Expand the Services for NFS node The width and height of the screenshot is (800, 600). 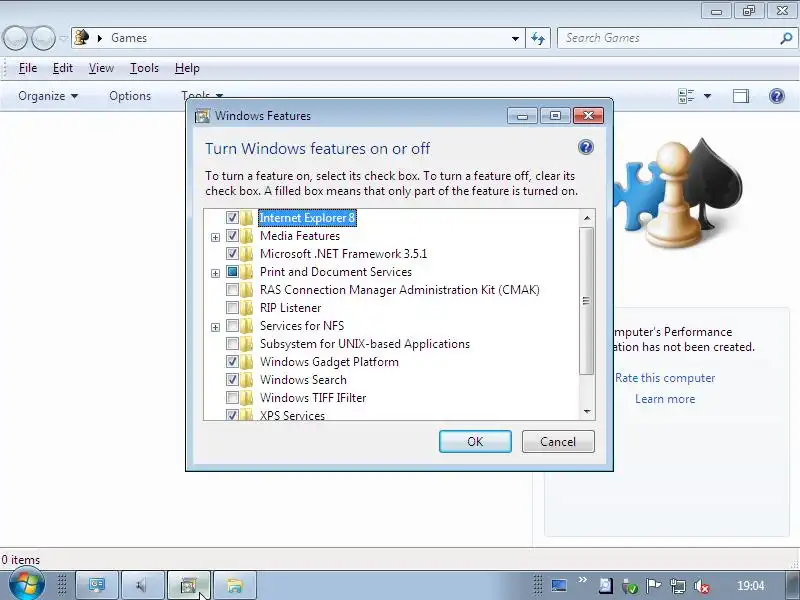click(x=215, y=327)
